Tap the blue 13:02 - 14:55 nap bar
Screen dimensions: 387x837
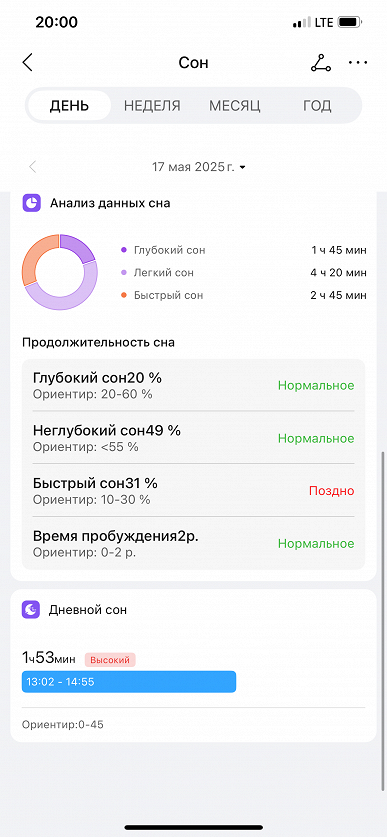click(129, 682)
